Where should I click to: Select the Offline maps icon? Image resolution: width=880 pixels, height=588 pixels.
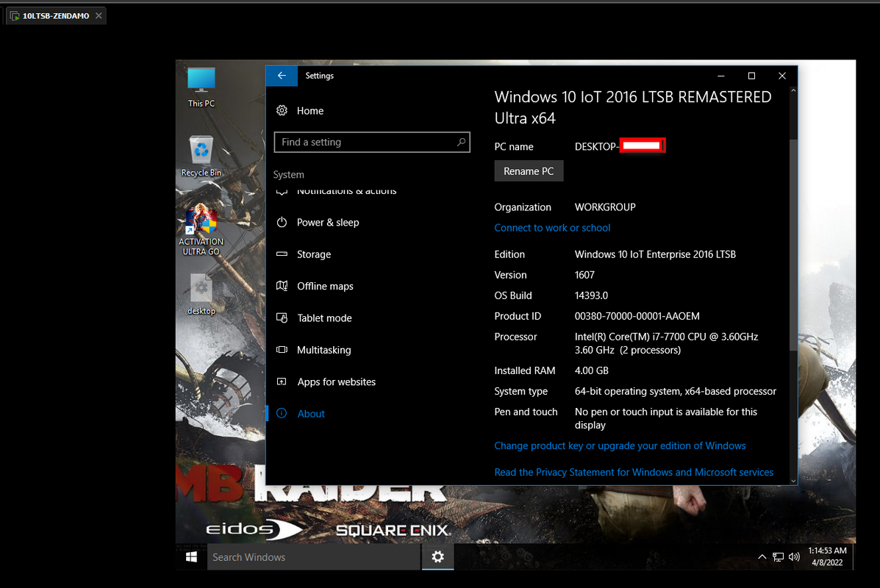click(282, 286)
